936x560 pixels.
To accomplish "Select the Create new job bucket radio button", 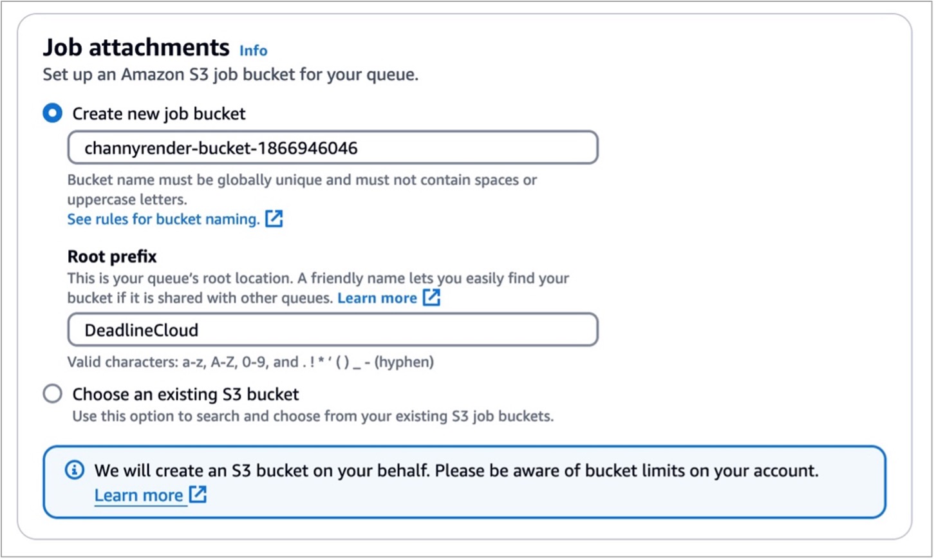I will coord(53,113).
